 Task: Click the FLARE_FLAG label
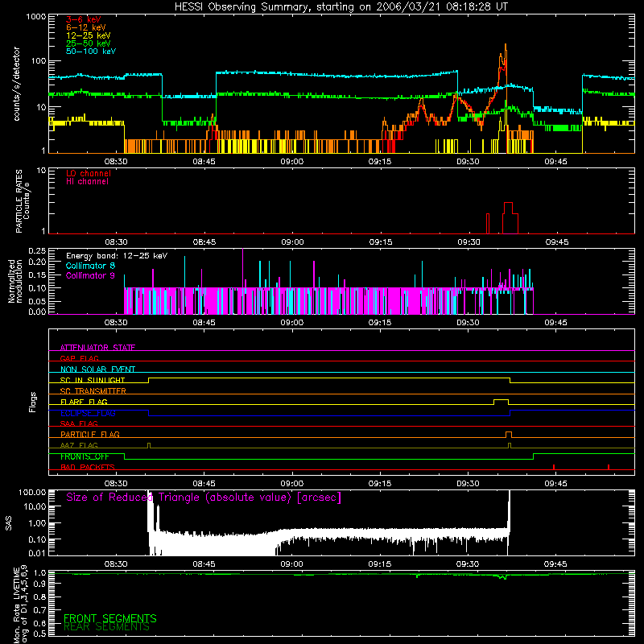tap(84, 402)
